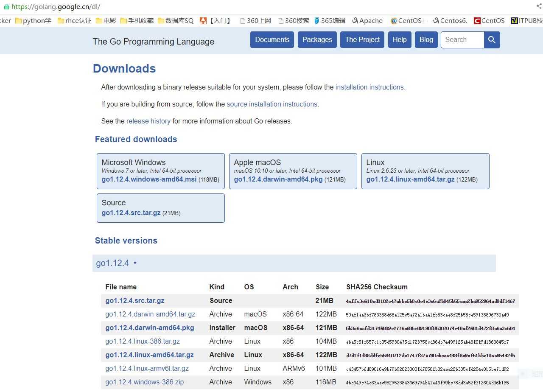Download featured go1.12.4.linux-amd64.tar.gz
The image size is (543, 392).
(411, 179)
